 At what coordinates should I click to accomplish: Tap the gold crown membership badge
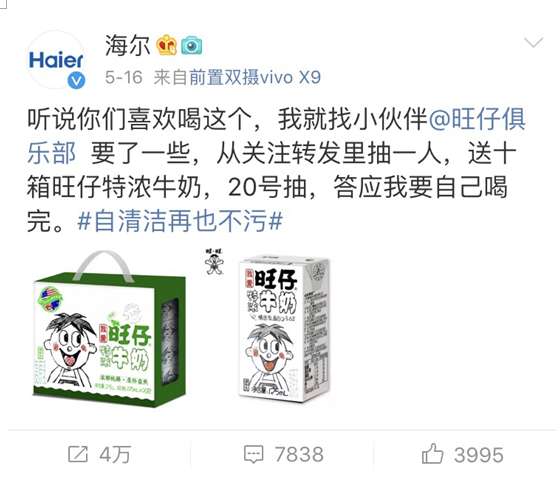167,45
